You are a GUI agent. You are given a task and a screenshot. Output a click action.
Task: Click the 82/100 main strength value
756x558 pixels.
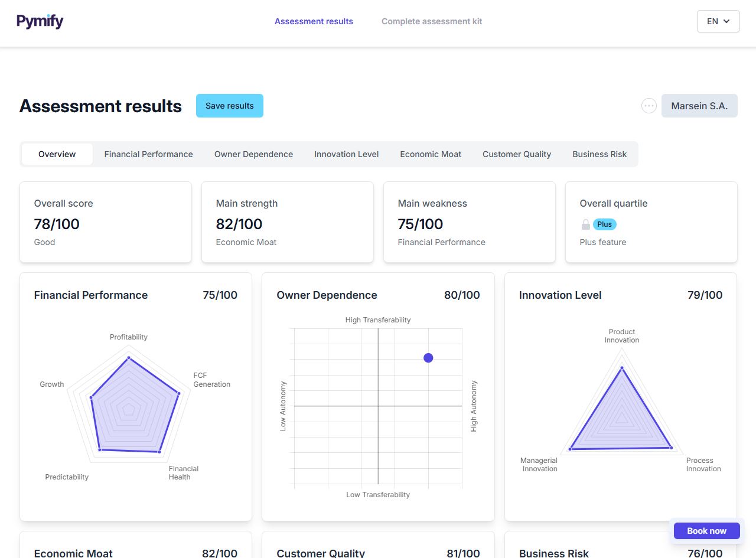click(239, 224)
